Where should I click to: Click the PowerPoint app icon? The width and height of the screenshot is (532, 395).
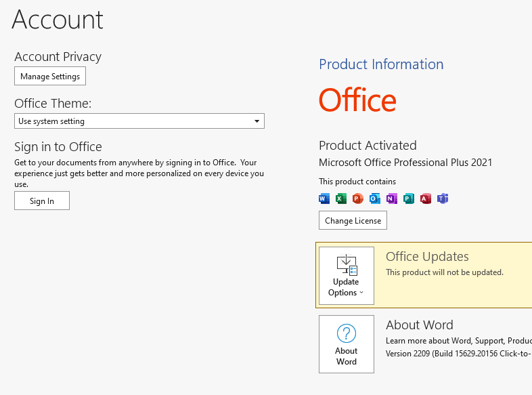click(x=357, y=199)
